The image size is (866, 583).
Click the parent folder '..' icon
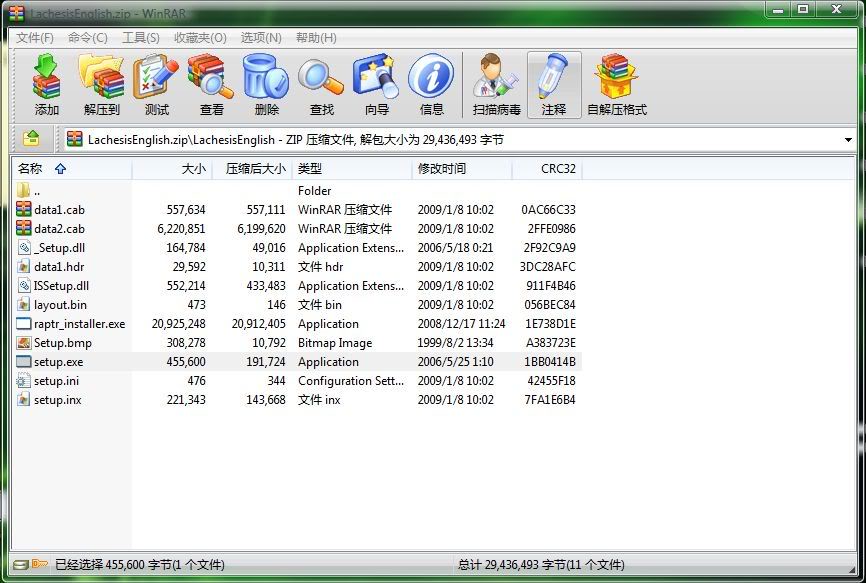(24, 190)
